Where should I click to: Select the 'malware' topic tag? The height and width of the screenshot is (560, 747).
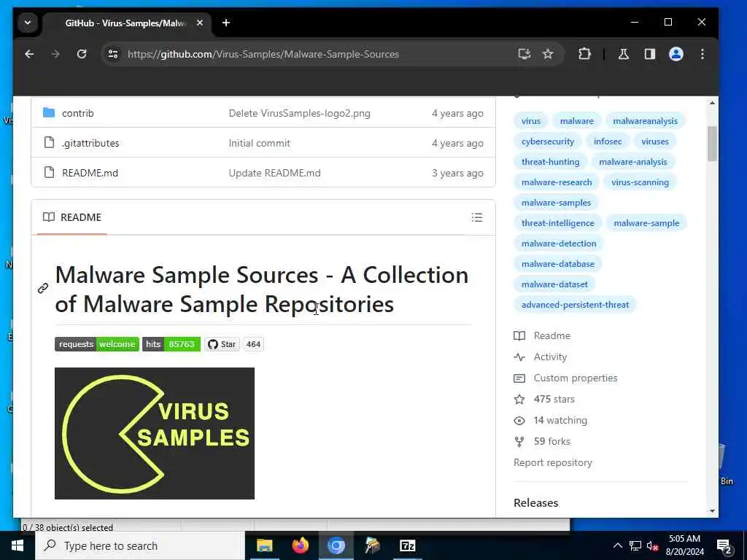[576, 121]
